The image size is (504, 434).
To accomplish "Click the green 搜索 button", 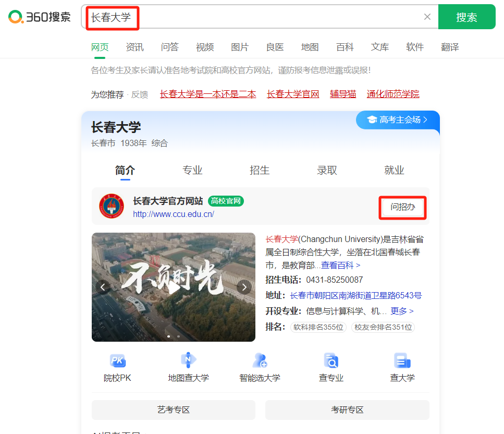I will click(x=466, y=17).
